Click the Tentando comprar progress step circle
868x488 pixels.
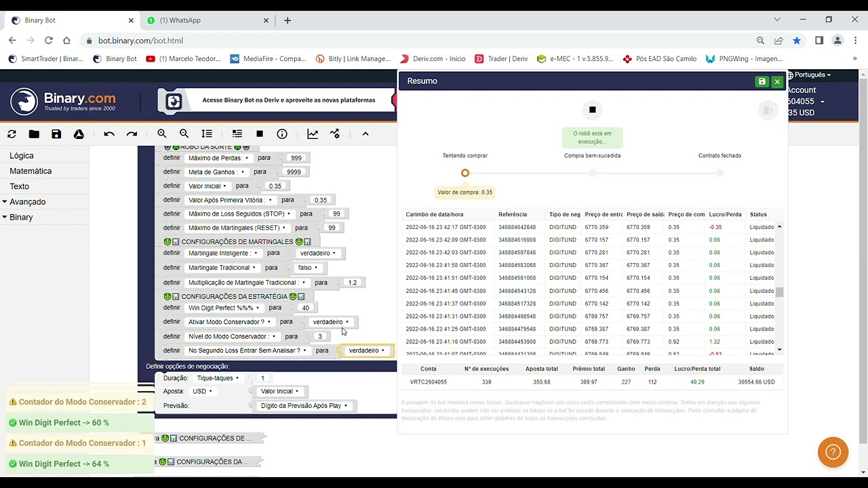[x=465, y=173]
